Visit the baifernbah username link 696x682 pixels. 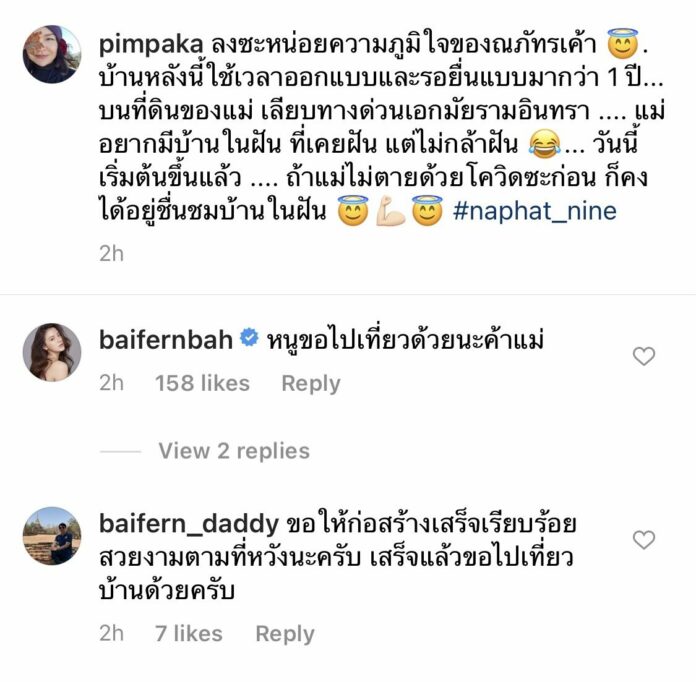coord(166,340)
